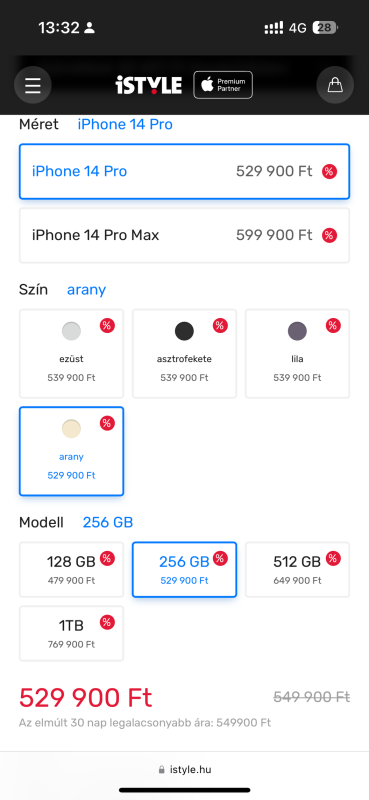The width and height of the screenshot is (369, 800).
Task: Pick the lila purple color swatch
Action: 298,354
